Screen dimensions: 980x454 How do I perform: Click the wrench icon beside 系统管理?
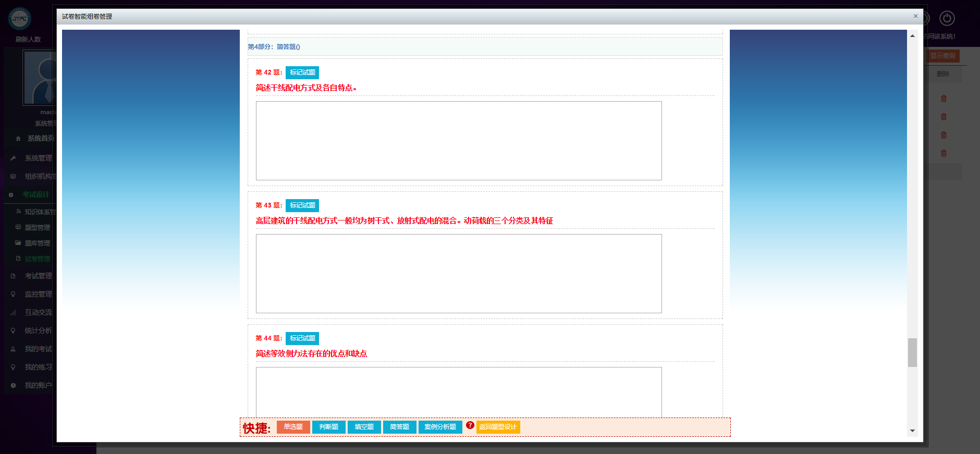(x=14, y=158)
